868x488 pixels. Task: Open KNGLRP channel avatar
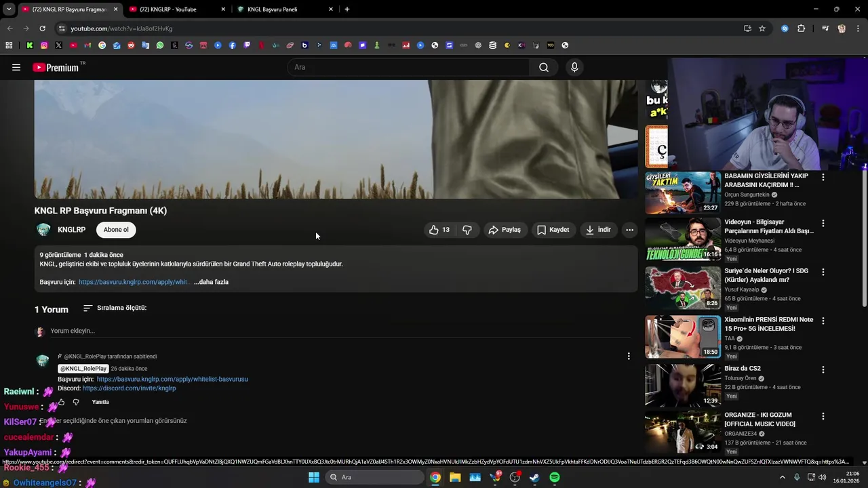43,230
